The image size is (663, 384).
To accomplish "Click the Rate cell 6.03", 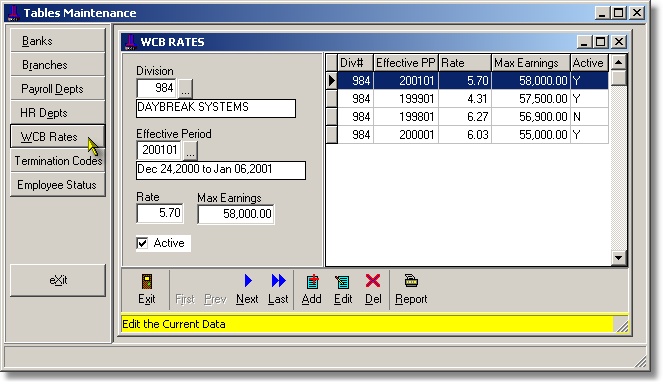I will click(465, 135).
